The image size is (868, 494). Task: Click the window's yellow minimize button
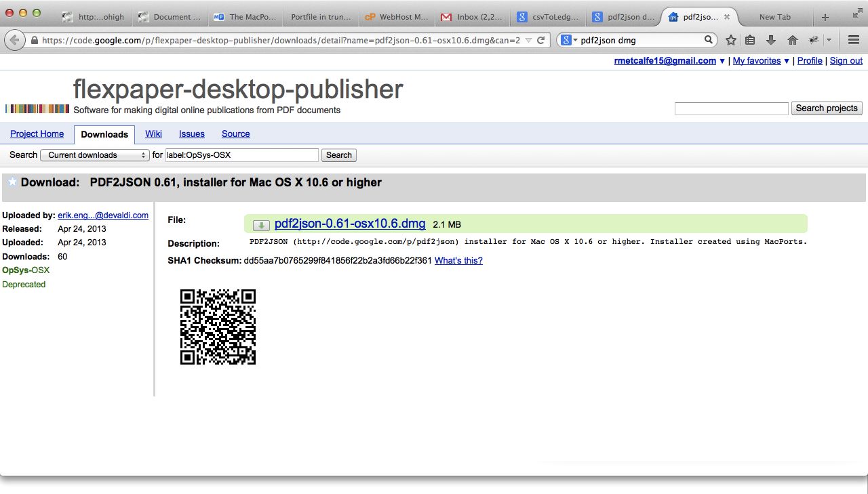tap(23, 13)
